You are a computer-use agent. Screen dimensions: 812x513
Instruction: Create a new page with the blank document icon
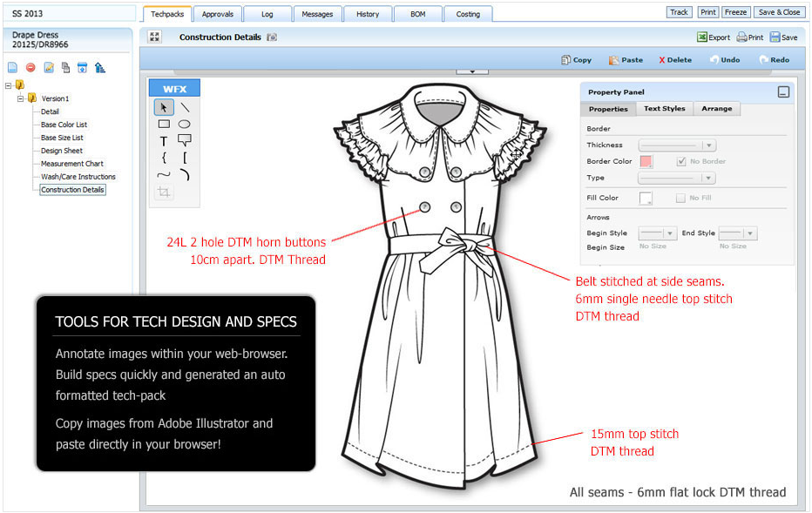(13, 68)
